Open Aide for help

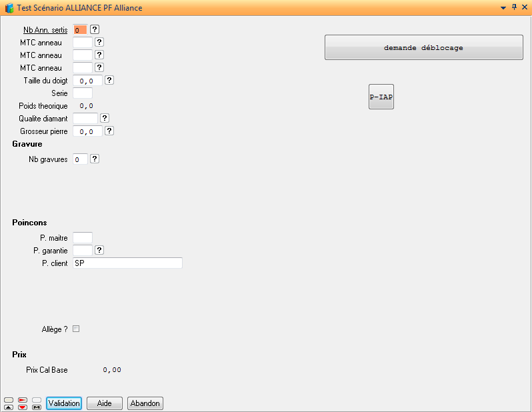(x=105, y=403)
